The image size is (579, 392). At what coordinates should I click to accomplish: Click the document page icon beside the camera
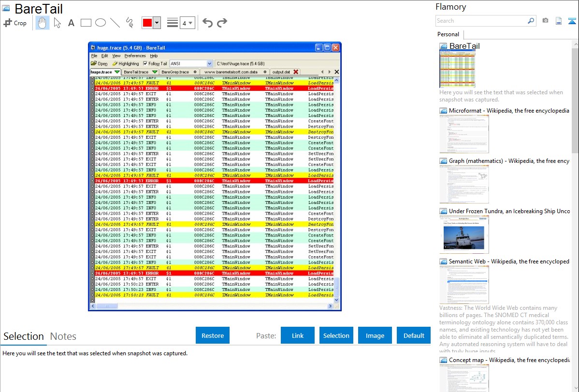559,21
